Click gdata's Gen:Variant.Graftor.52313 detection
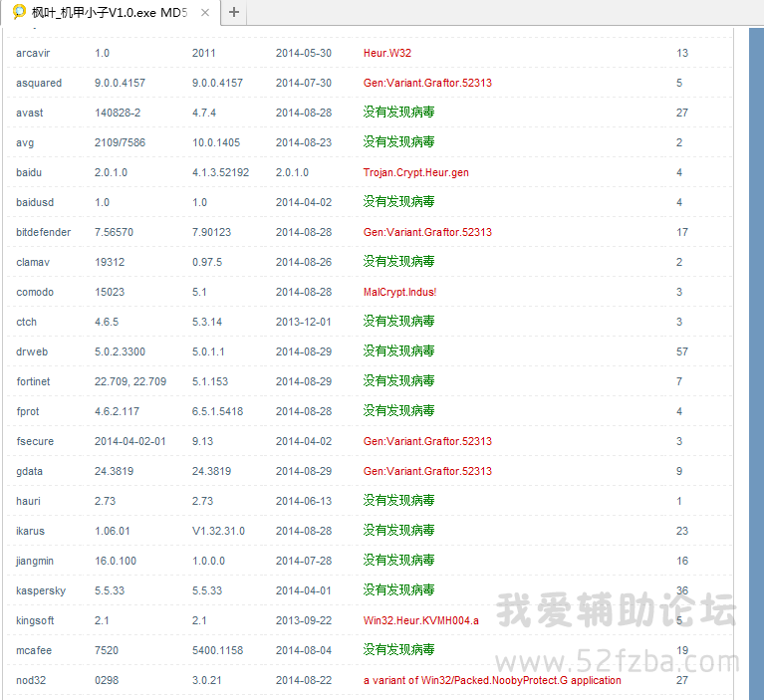The image size is (764, 700). point(427,471)
